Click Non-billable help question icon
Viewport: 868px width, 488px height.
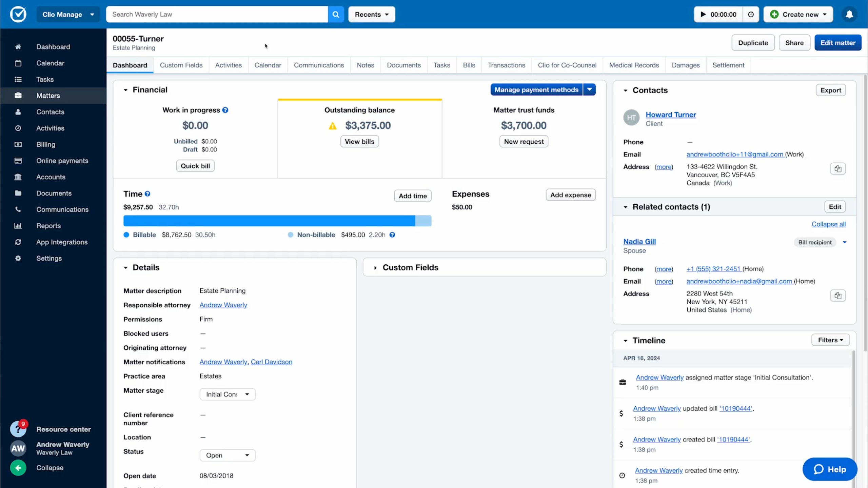coord(392,235)
